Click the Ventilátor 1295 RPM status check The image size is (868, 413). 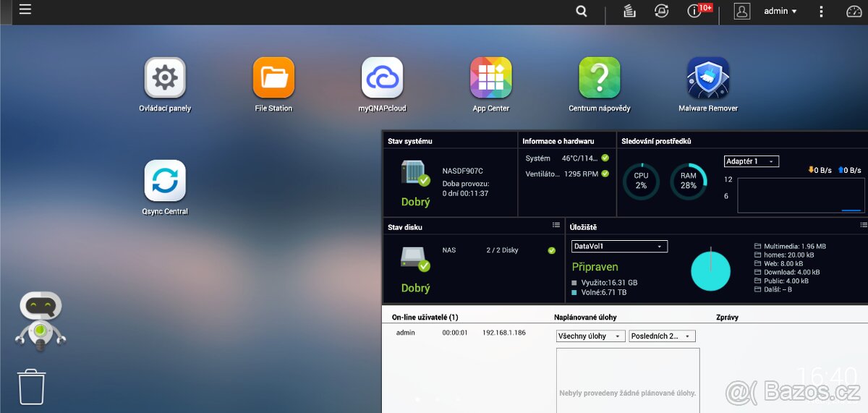coord(605,174)
